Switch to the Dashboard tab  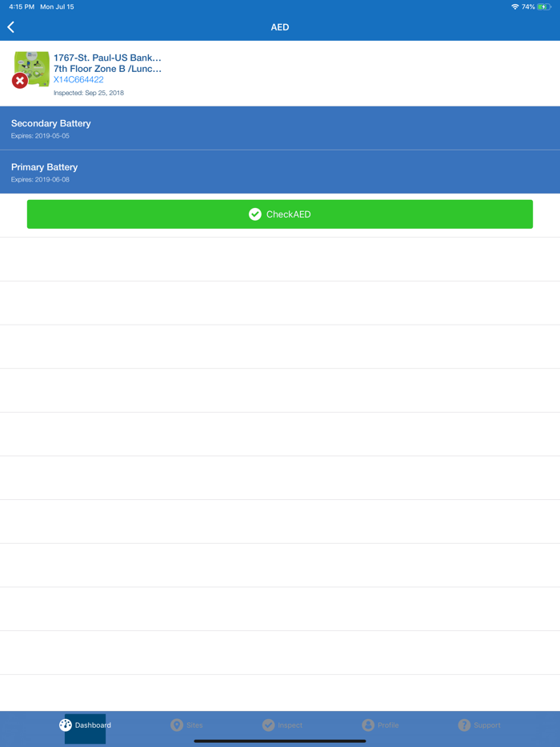tap(86, 725)
